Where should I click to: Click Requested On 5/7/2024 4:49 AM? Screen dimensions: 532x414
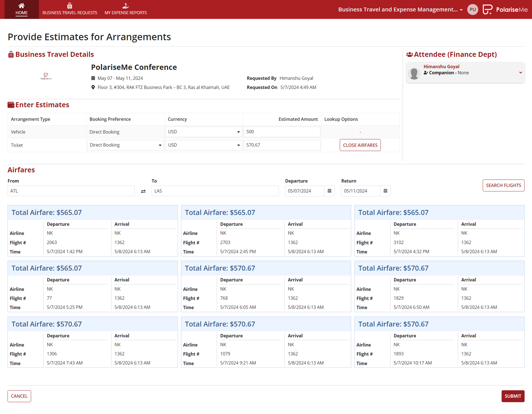coord(298,87)
